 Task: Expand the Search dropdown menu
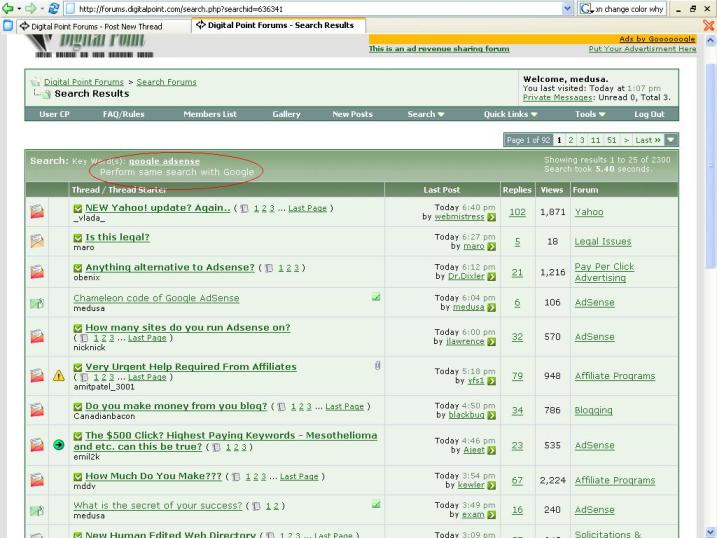[x=426, y=114]
